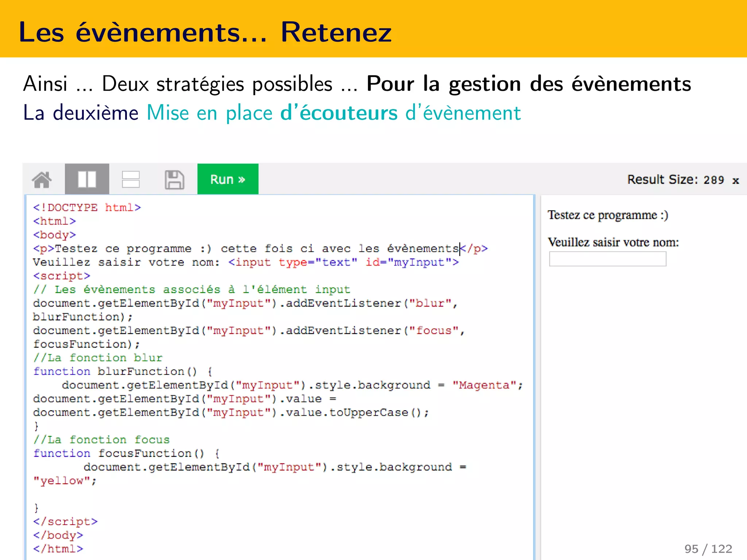
Task: Click the save floppy disk icon
Action: 174,179
